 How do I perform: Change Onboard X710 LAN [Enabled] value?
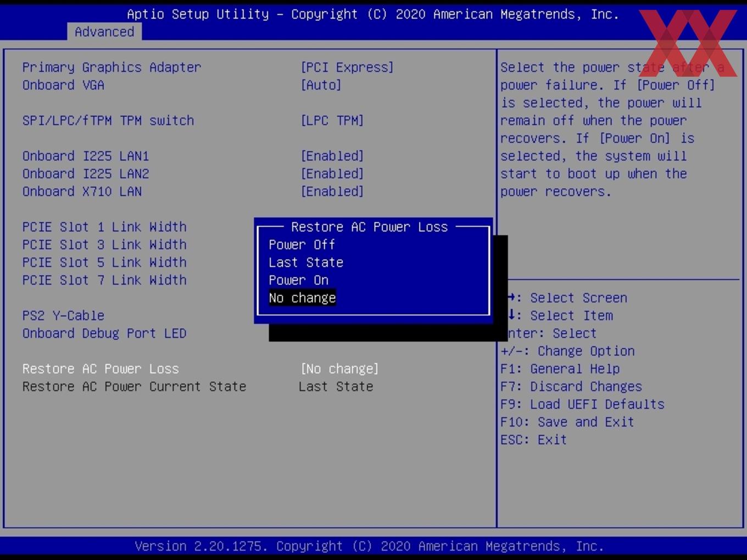point(332,192)
